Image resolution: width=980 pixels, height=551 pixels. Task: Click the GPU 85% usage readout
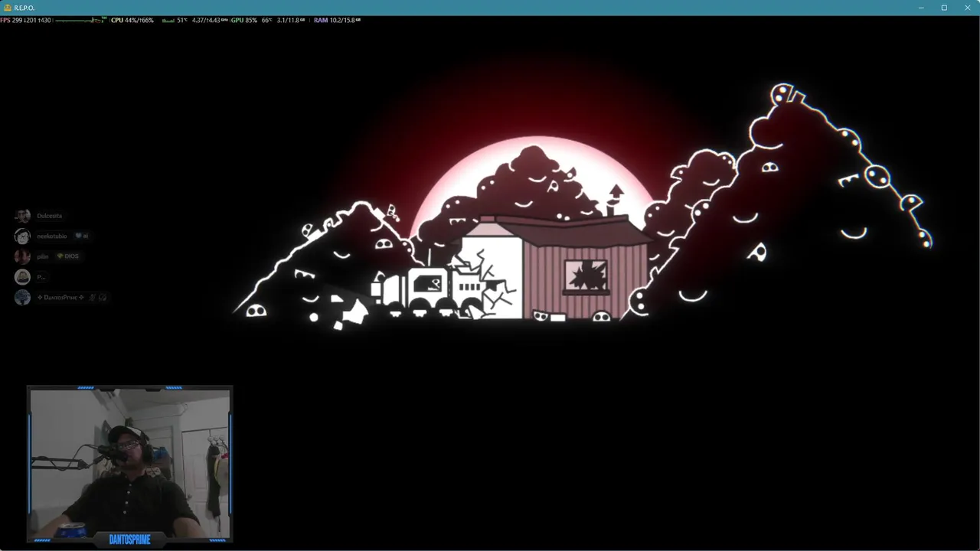coord(244,20)
